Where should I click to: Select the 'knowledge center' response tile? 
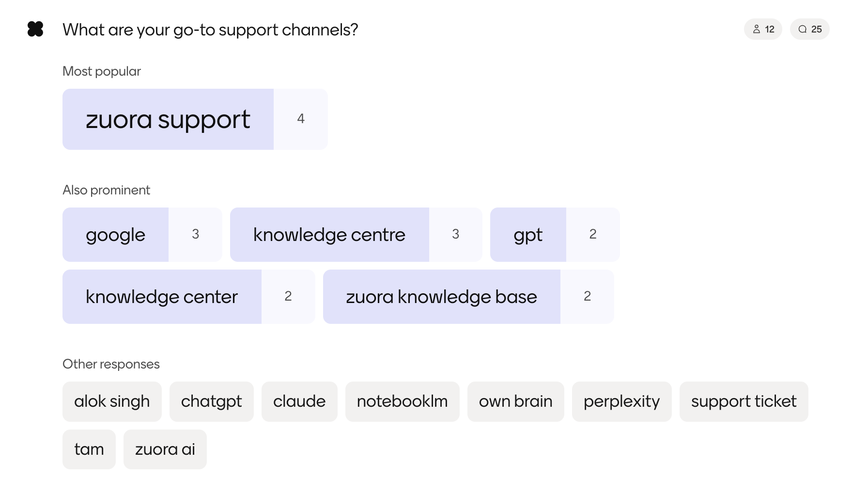click(162, 297)
